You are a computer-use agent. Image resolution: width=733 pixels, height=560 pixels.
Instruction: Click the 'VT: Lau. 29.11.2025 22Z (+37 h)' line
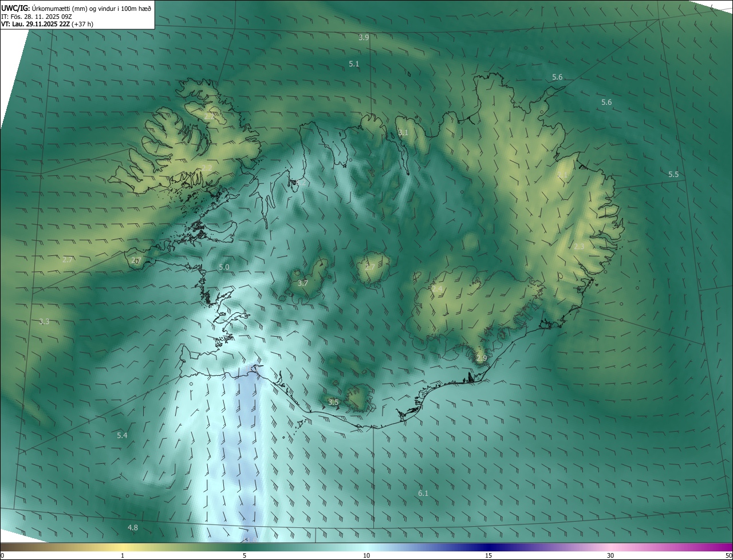point(47,24)
